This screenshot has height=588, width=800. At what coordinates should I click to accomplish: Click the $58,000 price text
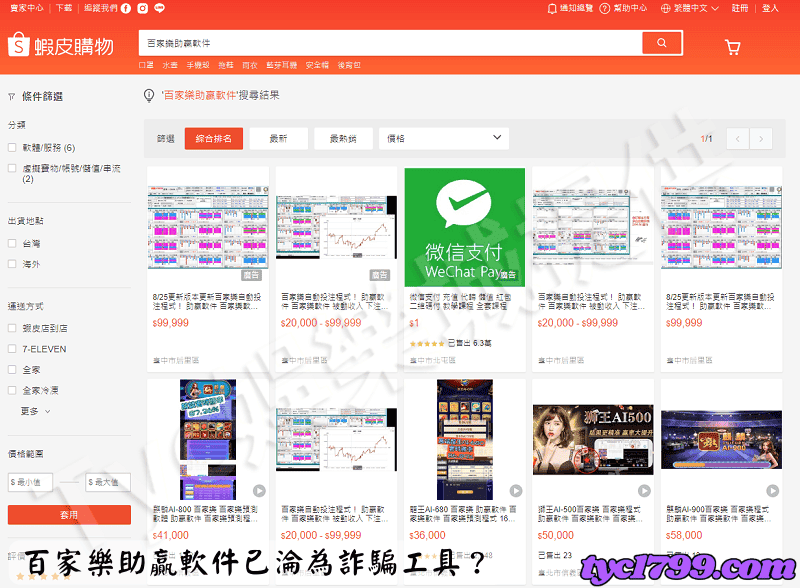point(684,535)
